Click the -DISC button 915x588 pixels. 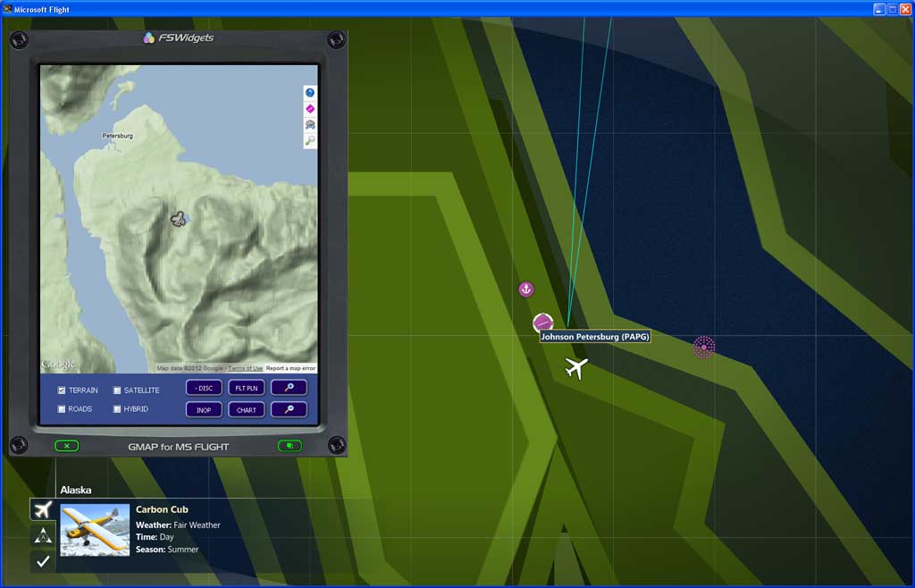[x=204, y=388]
